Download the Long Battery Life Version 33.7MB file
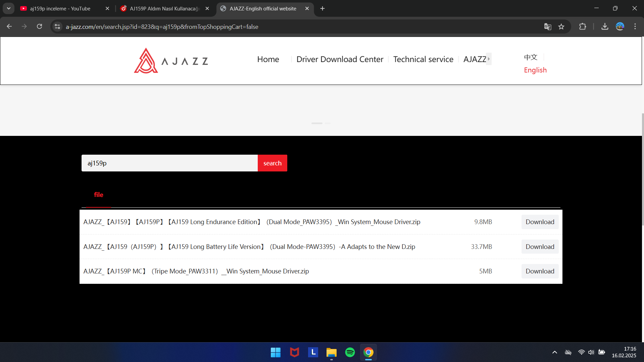The width and height of the screenshot is (644, 362). point(540,247)
